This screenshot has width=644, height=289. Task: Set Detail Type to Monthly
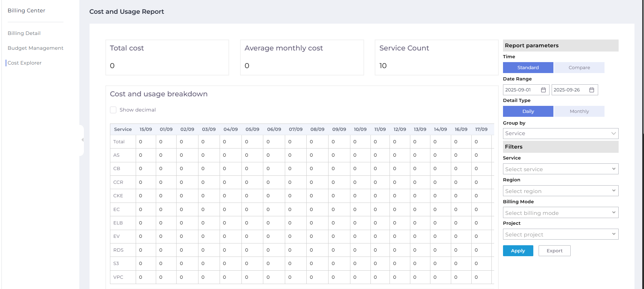click(579, 111)
